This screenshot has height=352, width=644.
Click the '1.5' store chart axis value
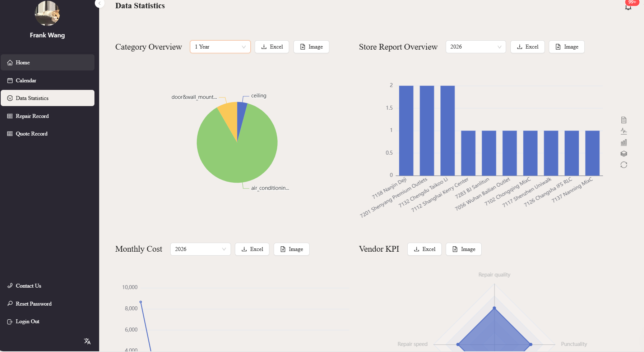click(389, 108)
